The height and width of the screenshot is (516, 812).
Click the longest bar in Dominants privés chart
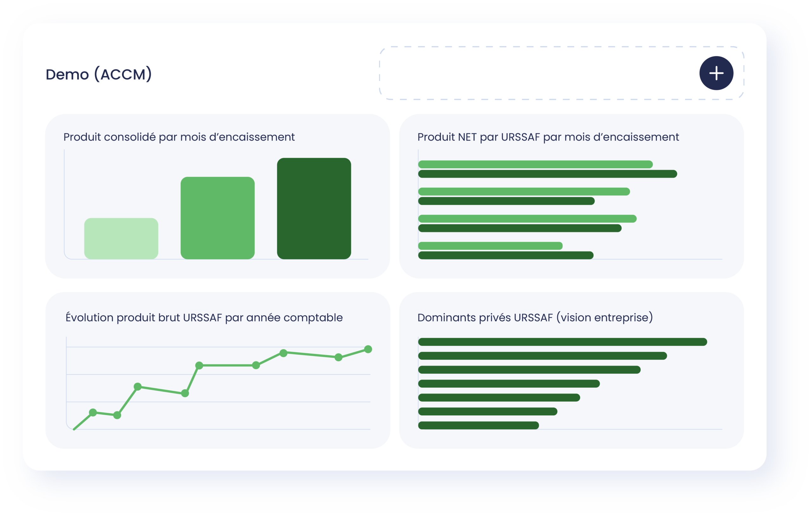[562, 342]
